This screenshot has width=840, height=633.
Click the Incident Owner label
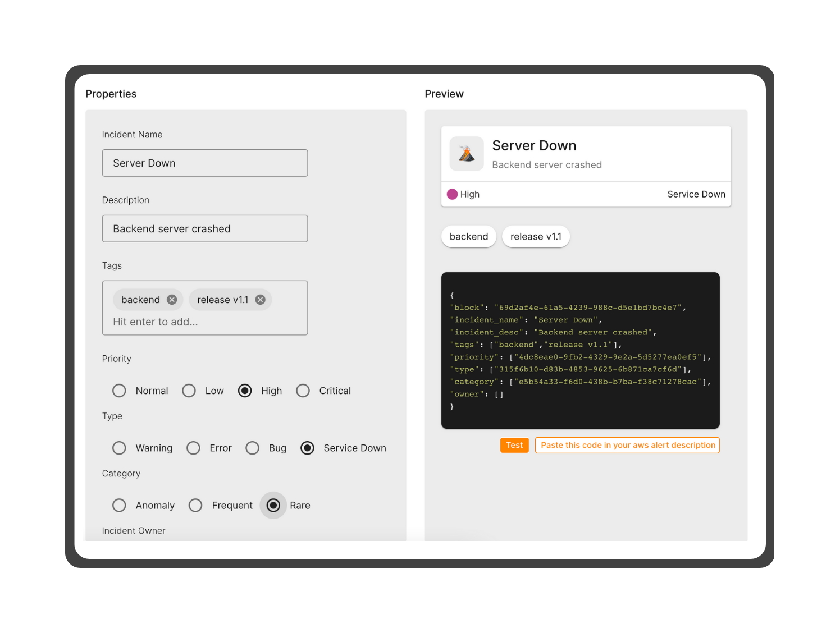pos(134,531)
